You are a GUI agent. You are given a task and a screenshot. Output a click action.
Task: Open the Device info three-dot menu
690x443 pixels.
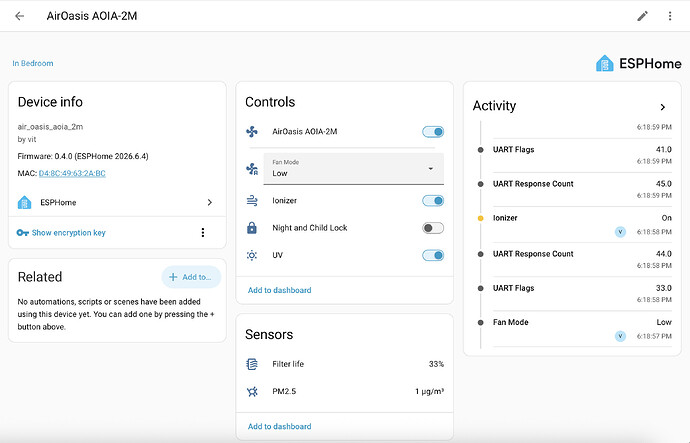pyautogui.click(x=203, y=233)
